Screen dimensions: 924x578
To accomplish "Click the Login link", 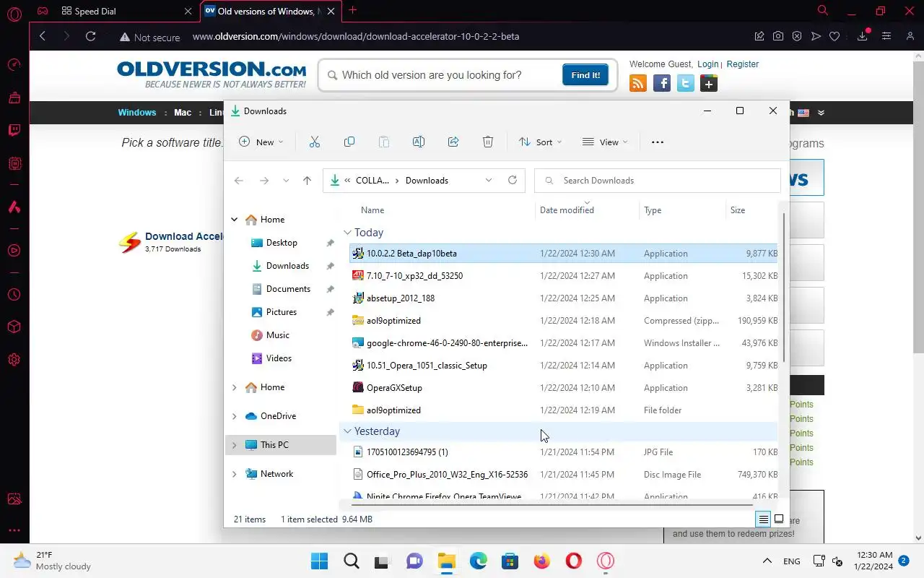I will click(708, 64).
